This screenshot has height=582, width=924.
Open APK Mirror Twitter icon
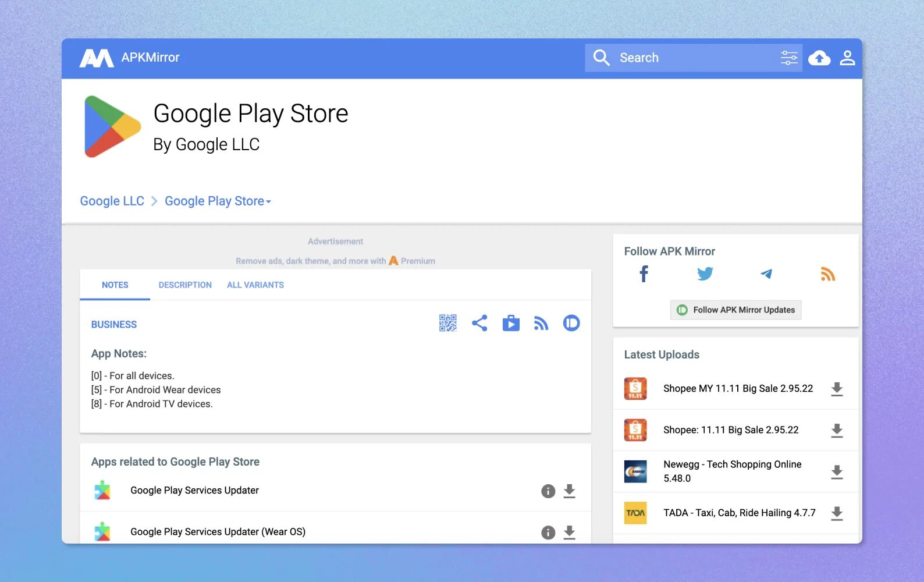[705, 274]
